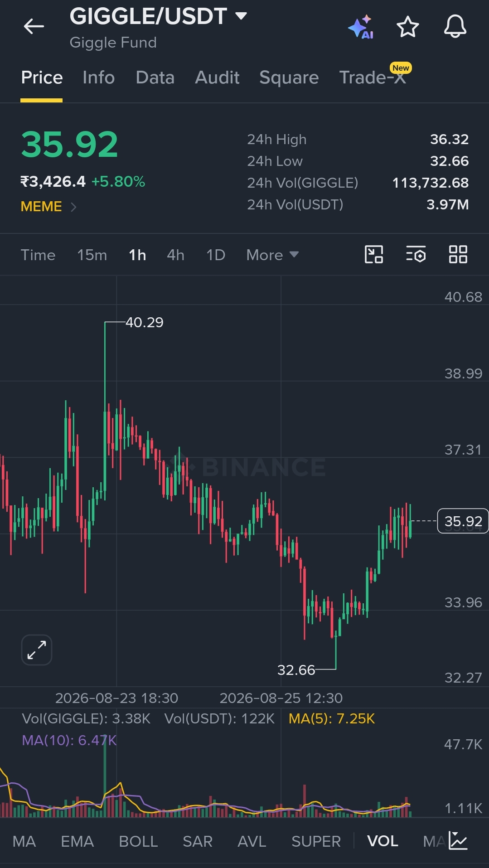
Task: Switch to the Data tab
Action: [155, 78]
